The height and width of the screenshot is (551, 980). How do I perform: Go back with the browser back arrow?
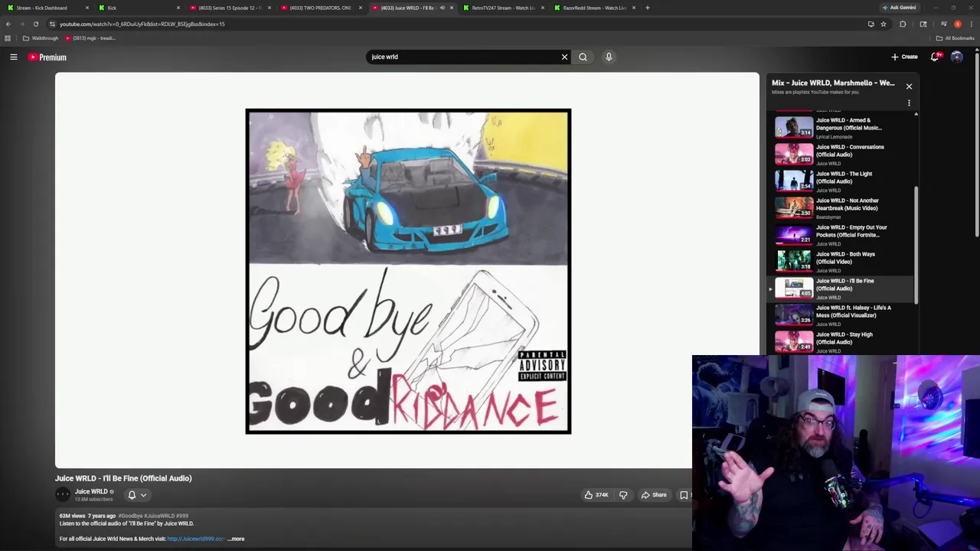click(8, 24)
